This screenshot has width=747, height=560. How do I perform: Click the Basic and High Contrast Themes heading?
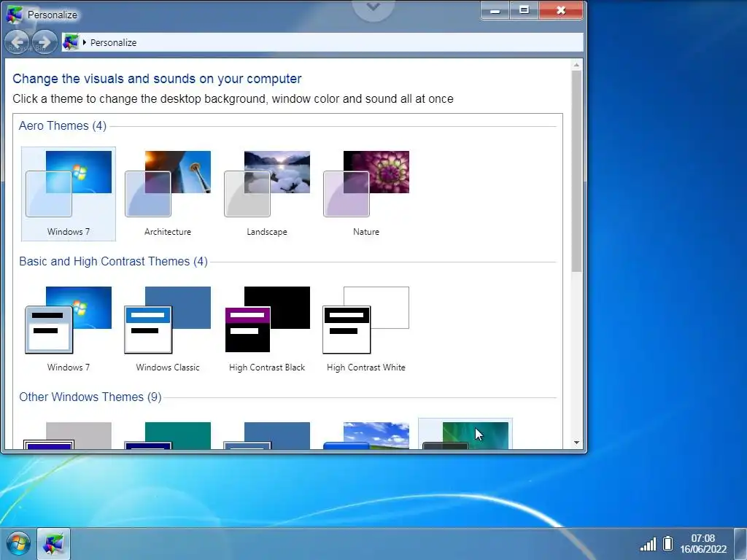(x=113, y=262)
